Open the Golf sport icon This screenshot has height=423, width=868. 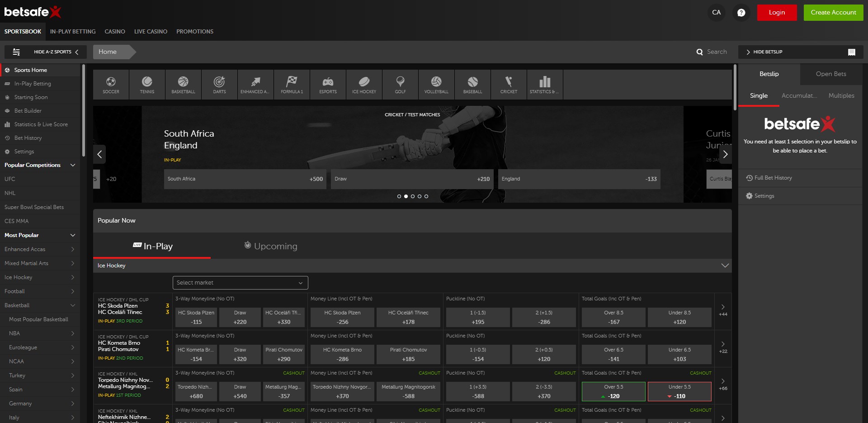point(400,85)
